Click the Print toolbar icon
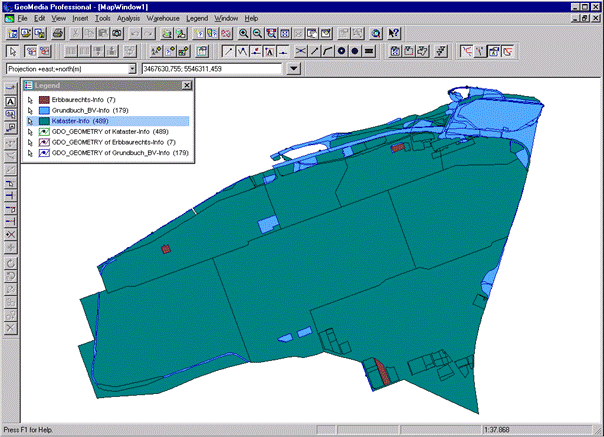The width and height of the screenshot is (604, 437). coord(59,33)
